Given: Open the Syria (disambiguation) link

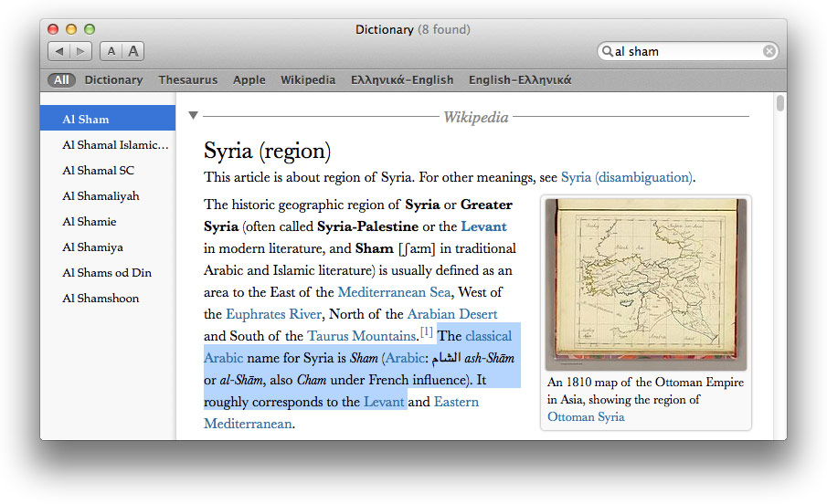Looking at the screenshot, I should pos(627,177).
